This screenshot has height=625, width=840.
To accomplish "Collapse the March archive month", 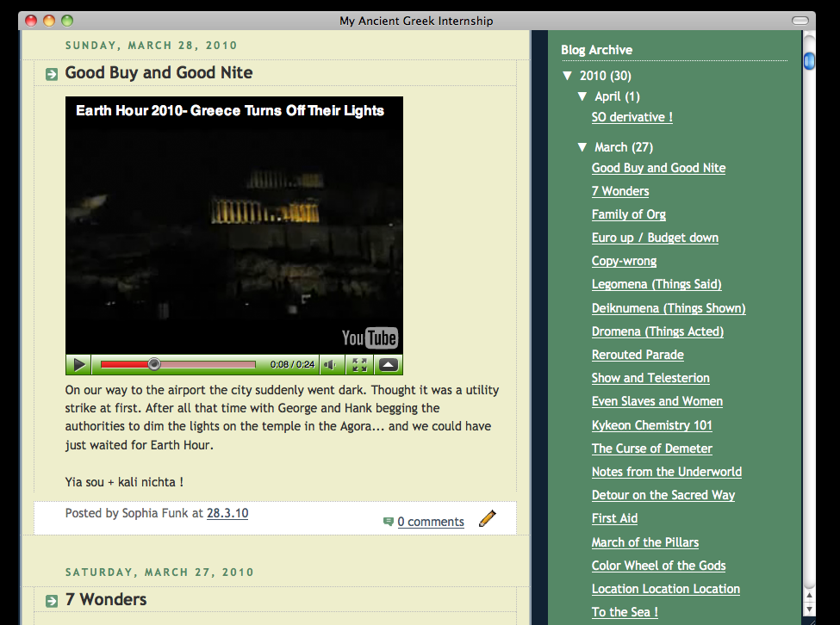I will [x=582, y=147].
